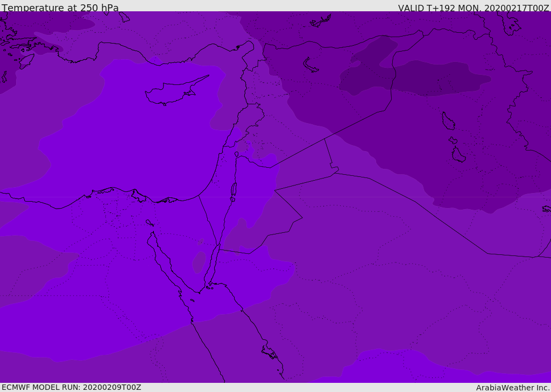The image size is (551, 392).
Task: Click the 'ArabiaWeather Inc' credit text
Action: [x=512, y=388]
